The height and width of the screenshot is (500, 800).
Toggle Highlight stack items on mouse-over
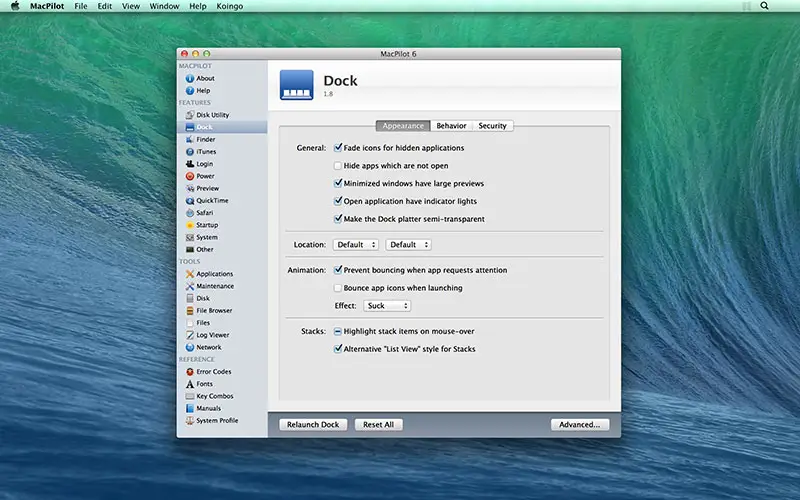click(338, 331)
